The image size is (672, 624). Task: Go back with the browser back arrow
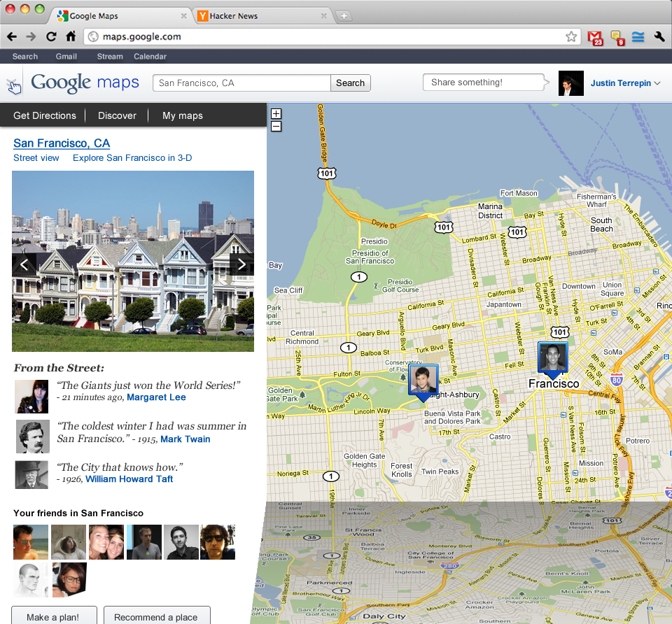[x=12, y=37]
